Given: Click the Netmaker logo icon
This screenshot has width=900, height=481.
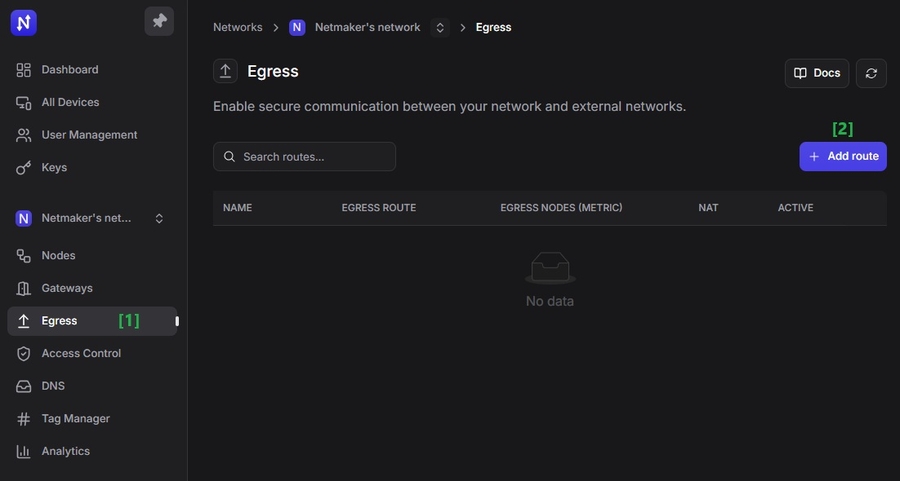Looking at the screenshot, I should 24,22.
